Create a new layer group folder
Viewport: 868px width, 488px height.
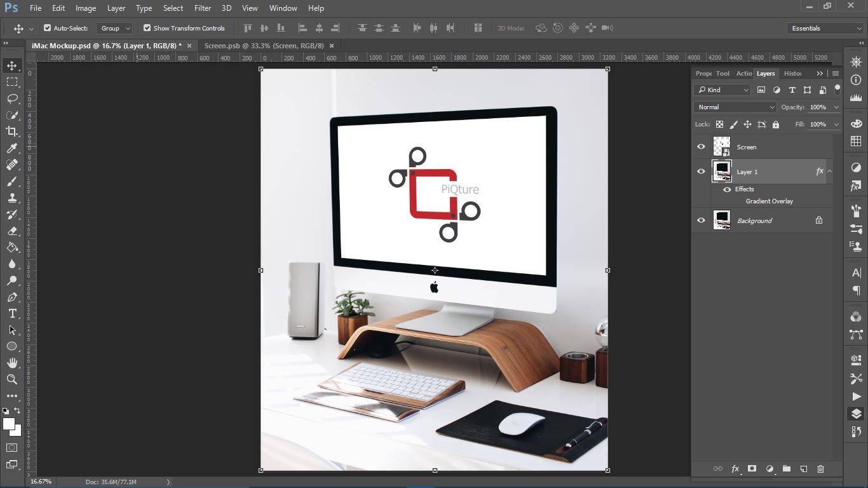point(786,469)
